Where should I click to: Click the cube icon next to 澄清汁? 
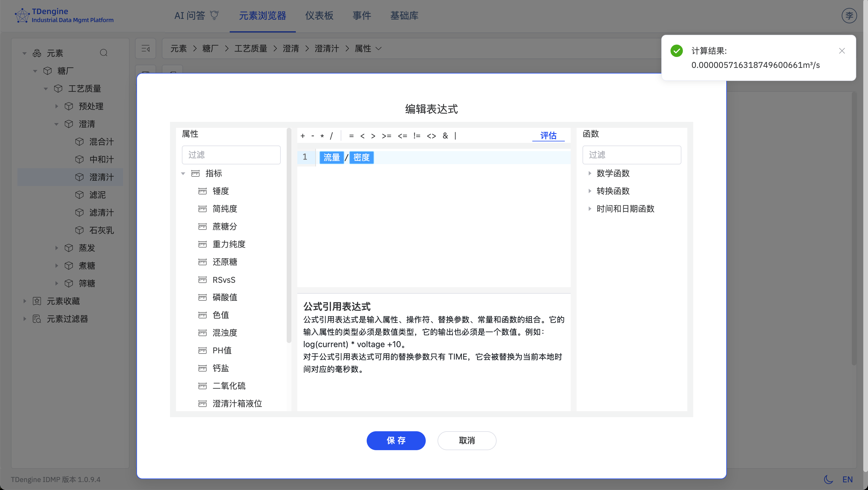(x=79, y=177)
